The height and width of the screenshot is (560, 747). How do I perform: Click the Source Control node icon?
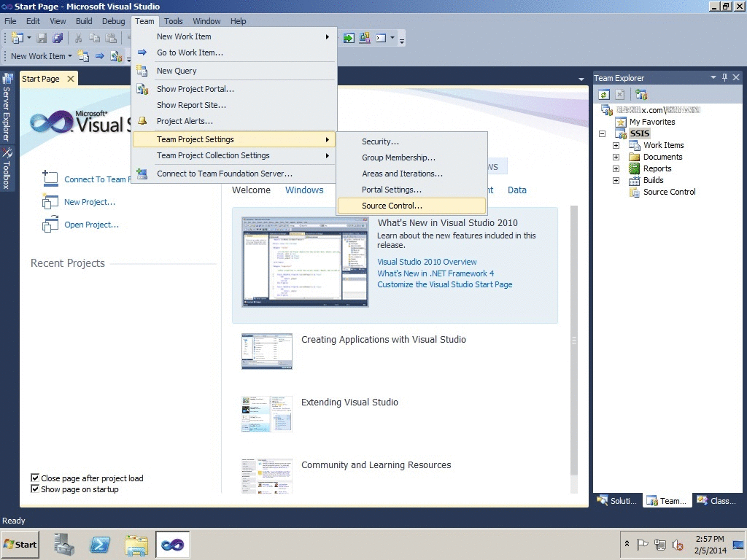pyautogui.click(x=634, y=192)
